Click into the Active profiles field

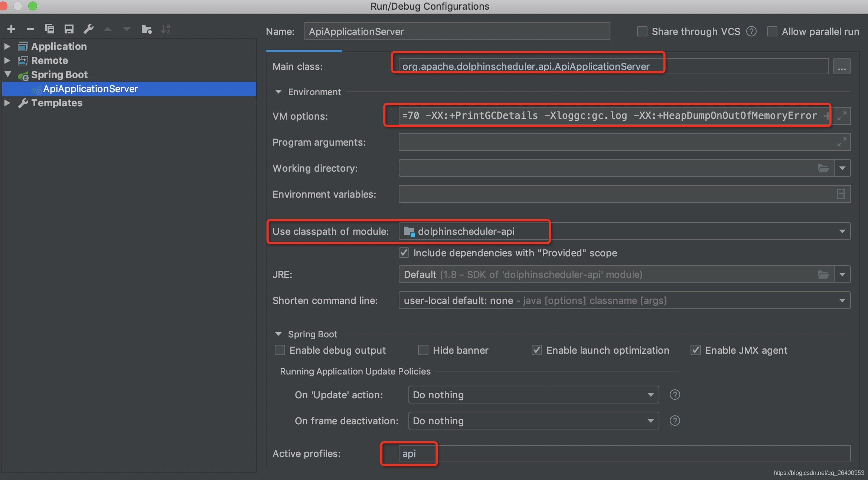tap(624, 453)
